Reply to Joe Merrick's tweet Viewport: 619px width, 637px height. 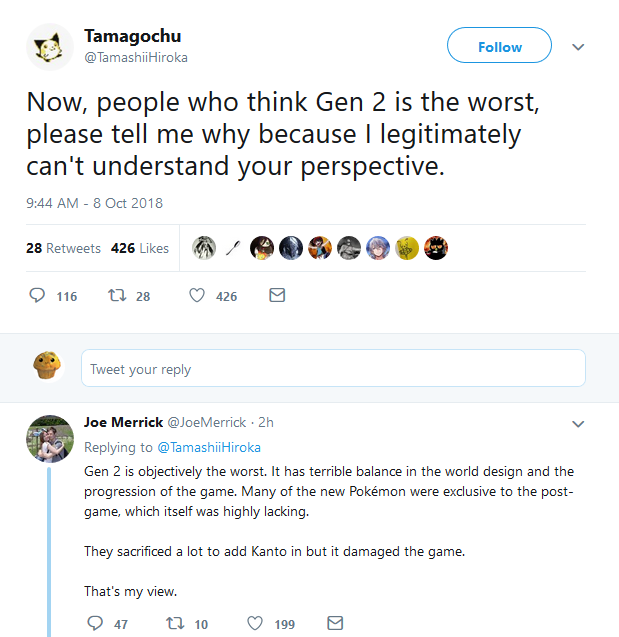95,623
